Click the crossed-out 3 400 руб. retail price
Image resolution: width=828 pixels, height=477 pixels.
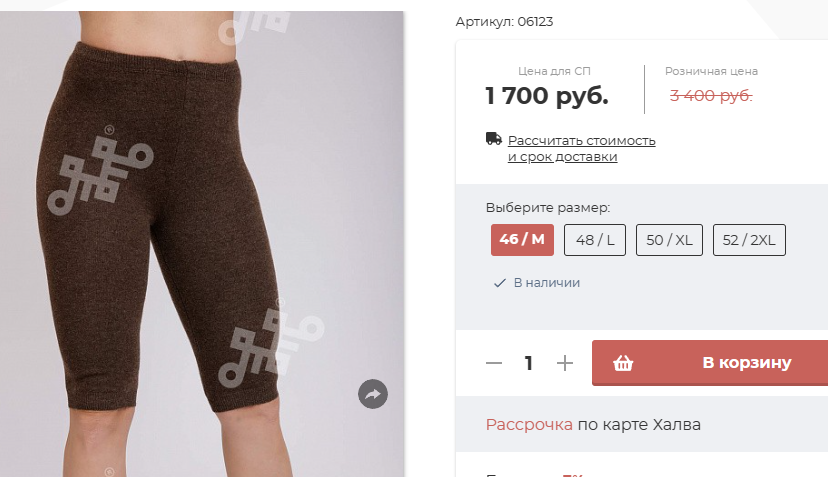click(x=711, y=96)
